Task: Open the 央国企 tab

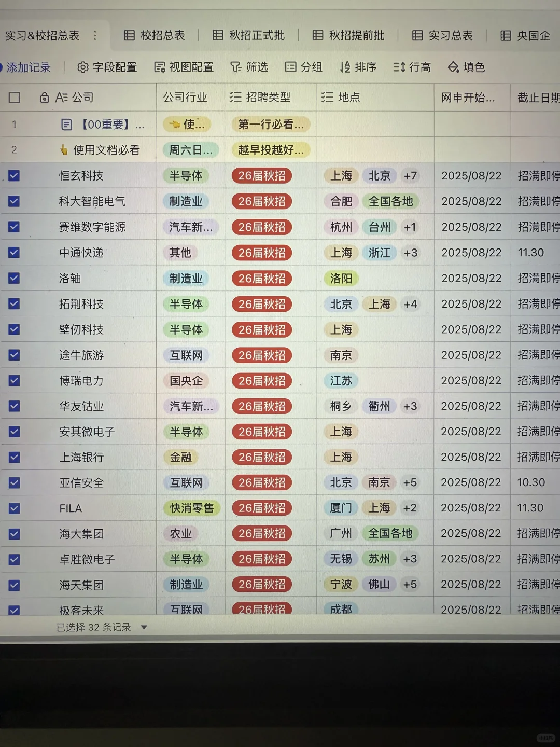Action: (x=525, y=35)
